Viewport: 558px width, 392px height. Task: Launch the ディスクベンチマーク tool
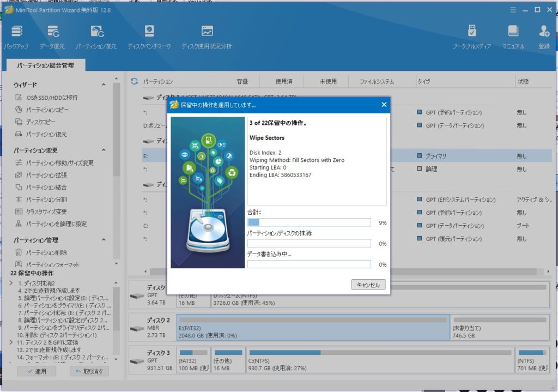[x=149, y=33]
